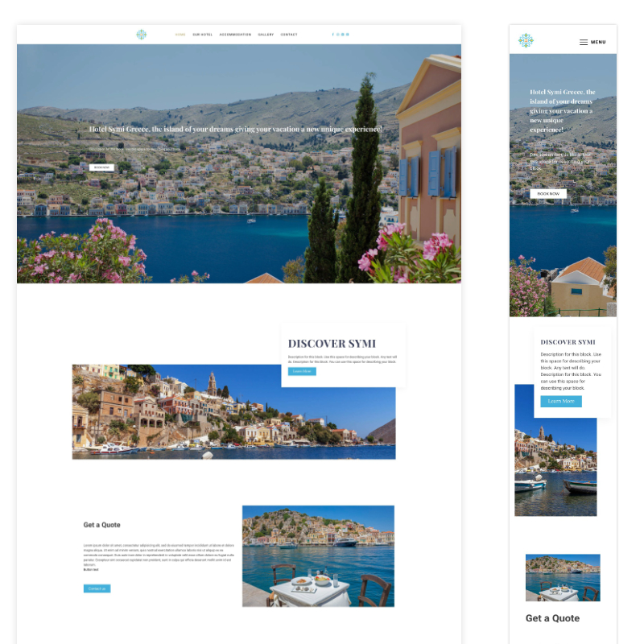Select the Home nav item
The height and width of the screenshot is (644, 644).
(x=180, y=35)
